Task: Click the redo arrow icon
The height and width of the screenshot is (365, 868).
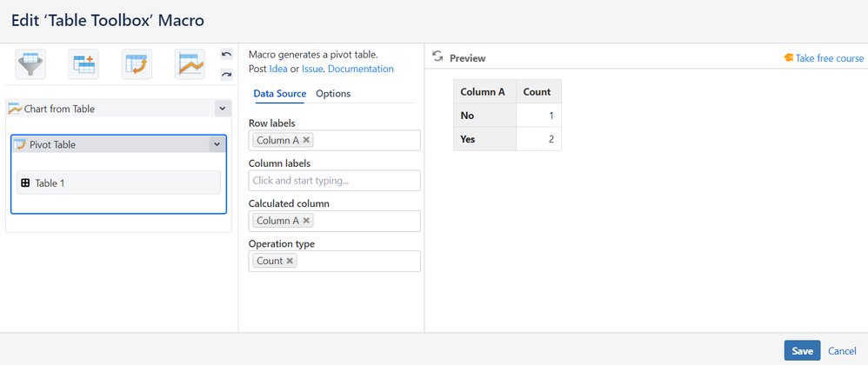Action: pos(226,75)
